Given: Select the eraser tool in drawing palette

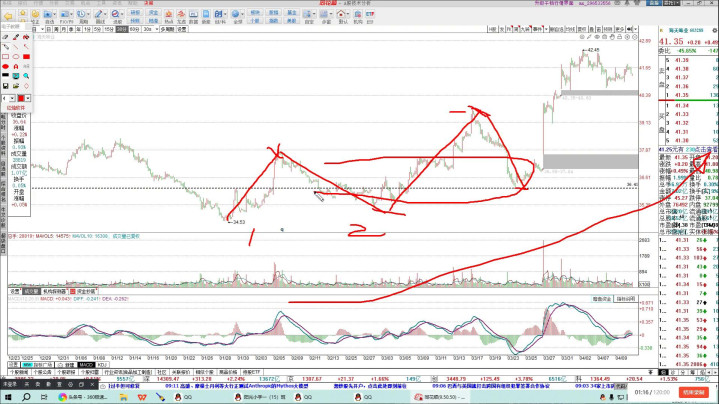Looking at the screenshot, I should [x=5, y=37].
